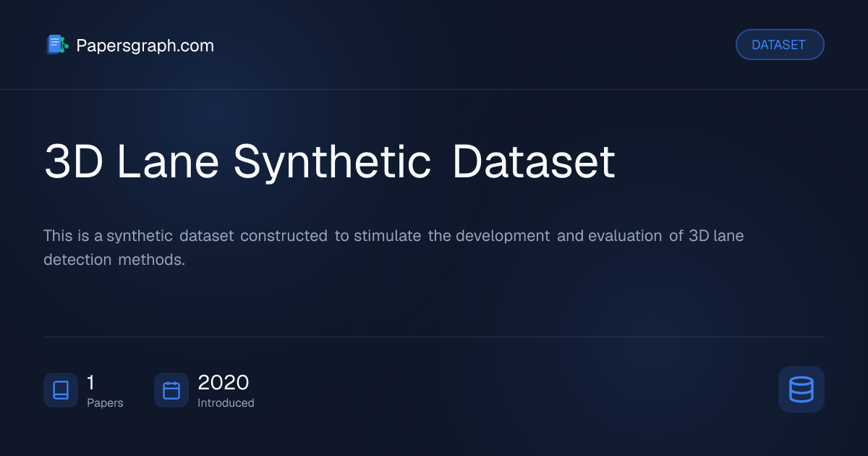Select the year 2020 value
Viewport: 868px width, 456px height.
224,382
